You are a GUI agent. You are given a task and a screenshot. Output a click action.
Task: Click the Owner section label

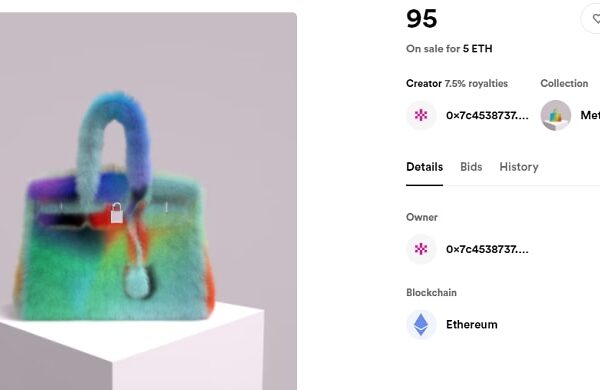(x=422, y=217)
